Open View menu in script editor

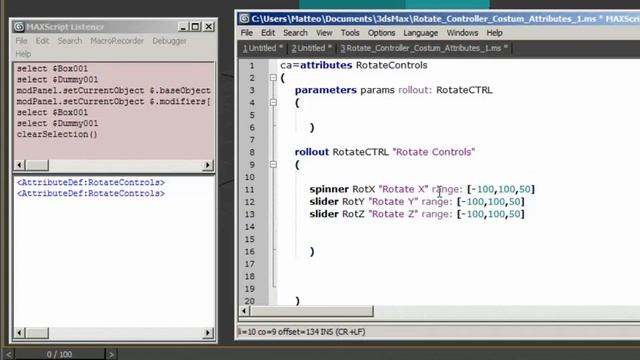[x=324, y=33]
